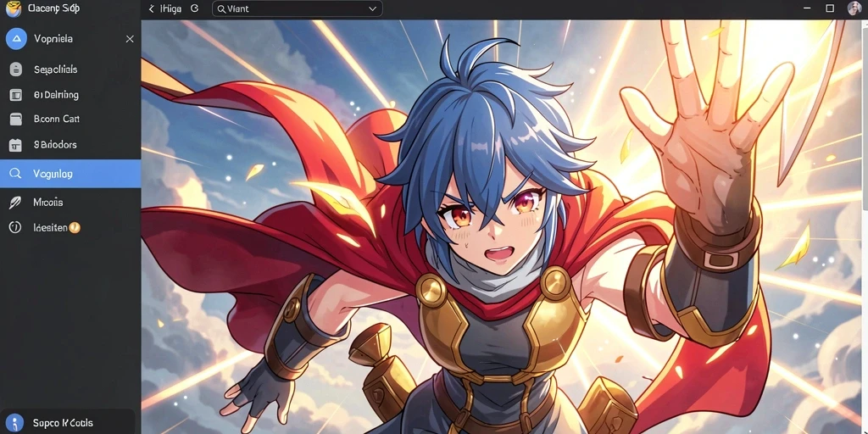Click the refresh icon beside IHiga
Image resolution: width=868 pixels, height=434 pixels.
[x=194, y=8]
